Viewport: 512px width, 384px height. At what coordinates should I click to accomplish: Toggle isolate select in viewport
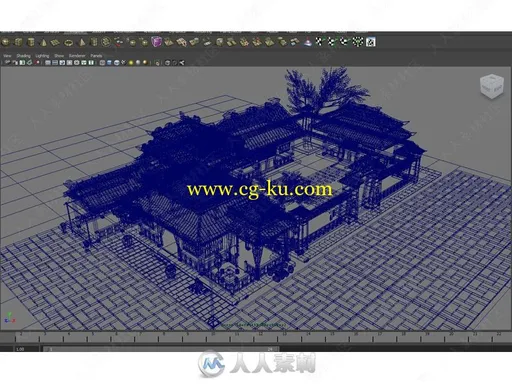point(157,63)
